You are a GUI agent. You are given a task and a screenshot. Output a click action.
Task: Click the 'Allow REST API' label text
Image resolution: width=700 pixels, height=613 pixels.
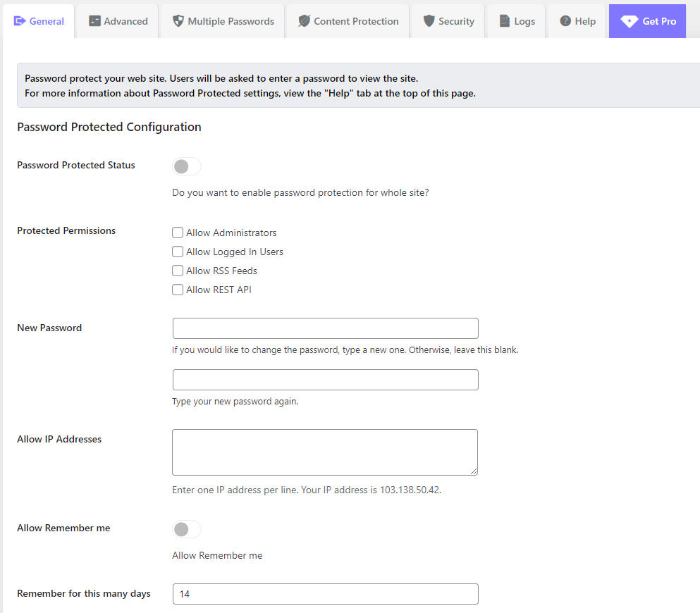[219, 290]
